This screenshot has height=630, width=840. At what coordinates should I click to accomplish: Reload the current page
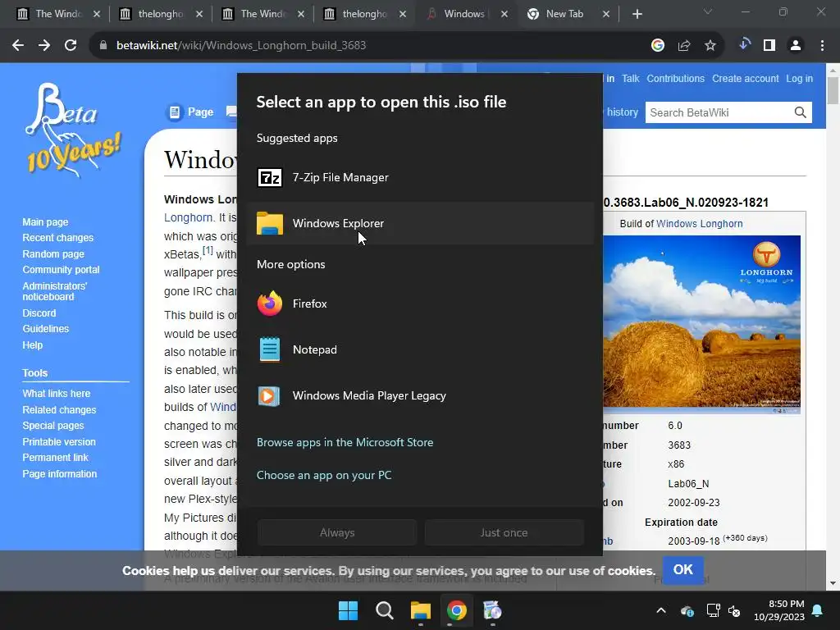coord(71,46)
